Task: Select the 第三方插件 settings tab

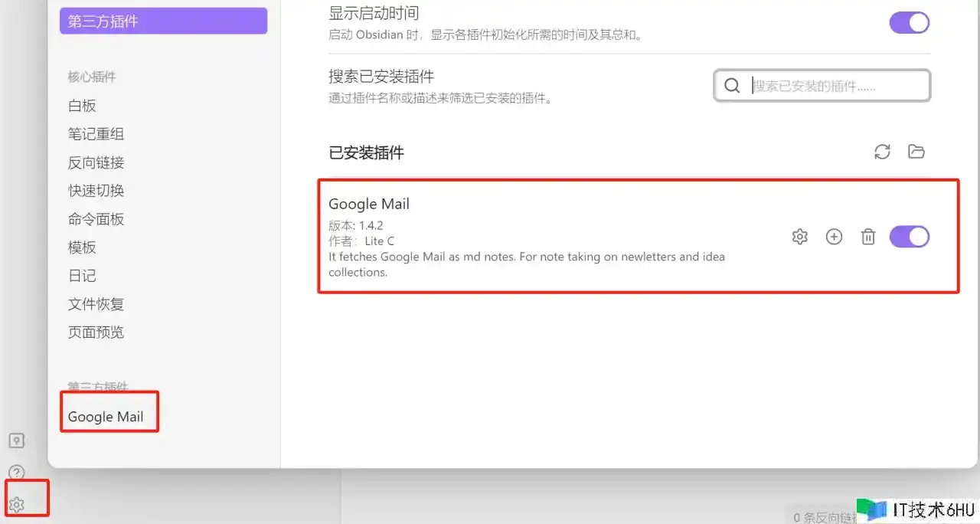Action: (x=163, y=21)
